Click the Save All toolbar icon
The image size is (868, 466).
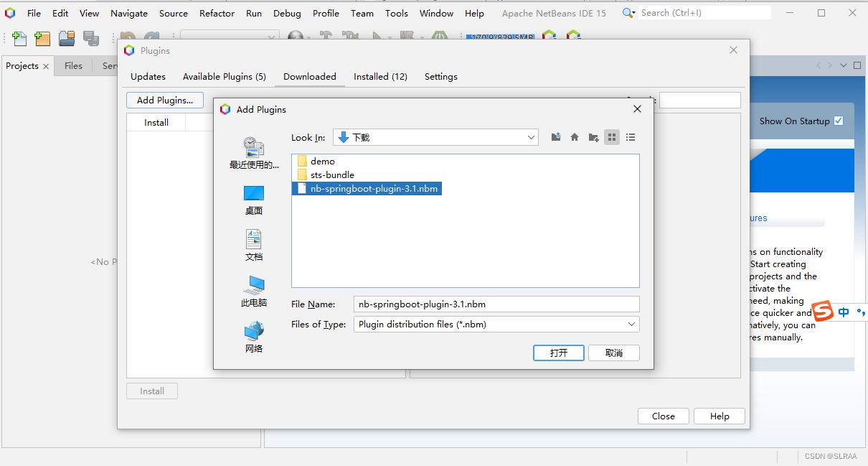(x=91, y=39)
